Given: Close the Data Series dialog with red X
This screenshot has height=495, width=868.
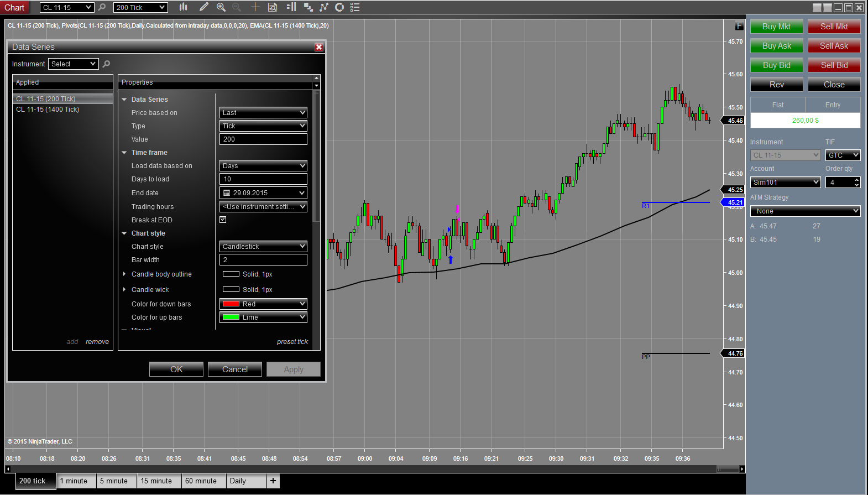Looking at the screenshot, I should tap(319, 47).
